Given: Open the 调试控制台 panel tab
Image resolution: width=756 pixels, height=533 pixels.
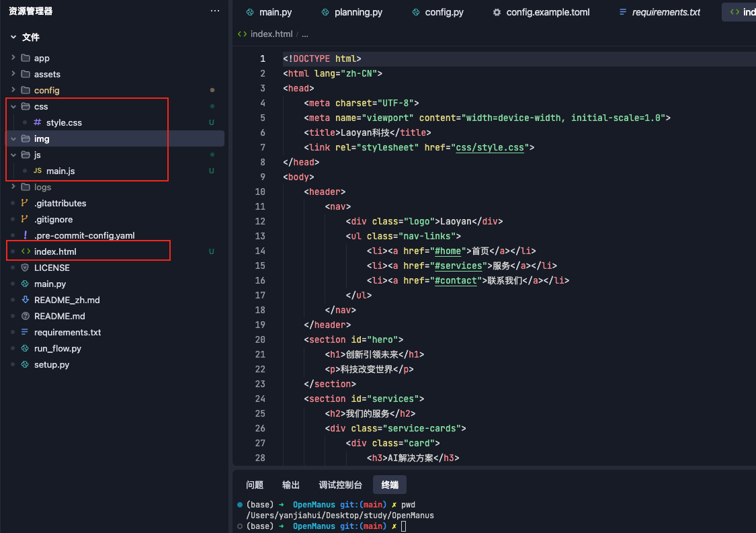Looking at the screenshot, I should click(340, 485).
